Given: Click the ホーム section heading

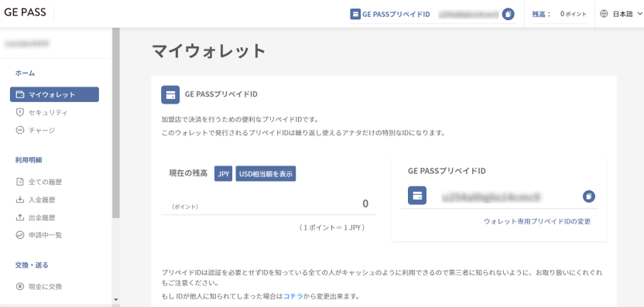Looking at the screenshot, I should 25,73.
